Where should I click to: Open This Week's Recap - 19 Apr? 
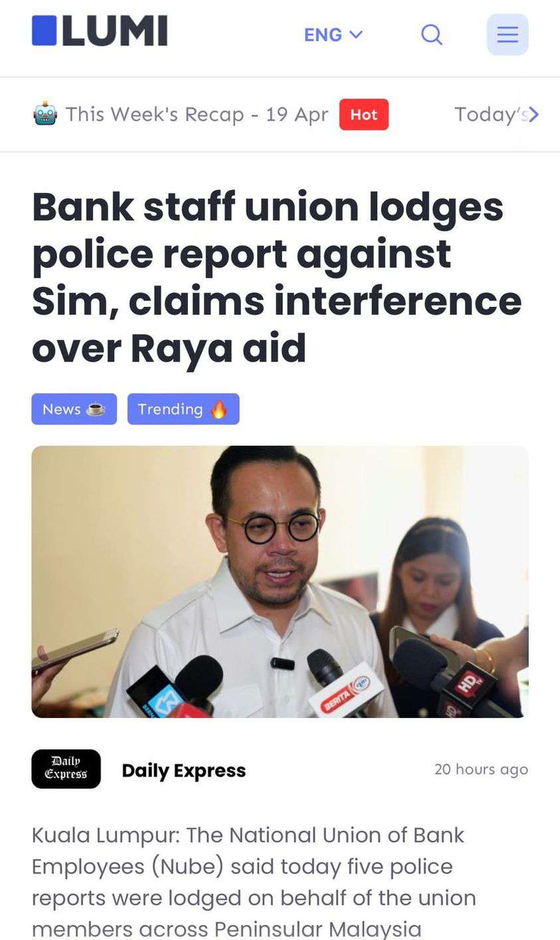(197, 114)
